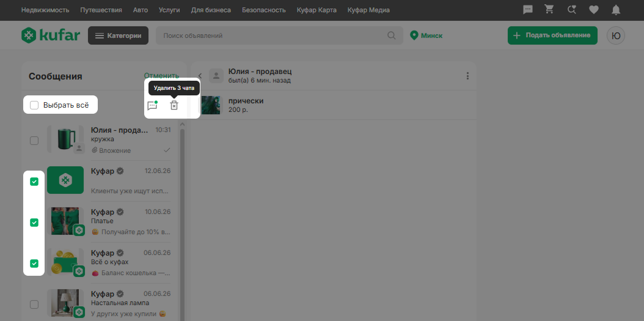This screenshot has width=644, height=321.
Task: Click the 'был(а) 6 мин. назад' status
Action: click(260, 81)
